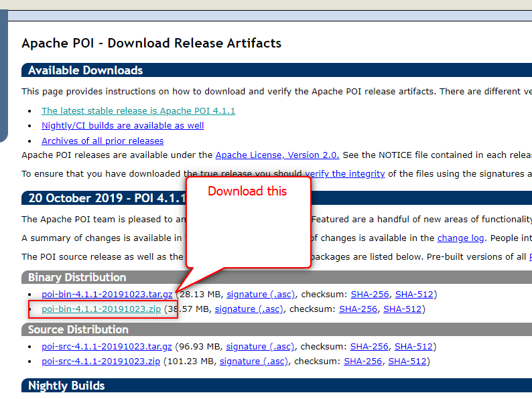Open SHA-512 checksum for poi-bin tar.gz

click(x=414, y=294)
